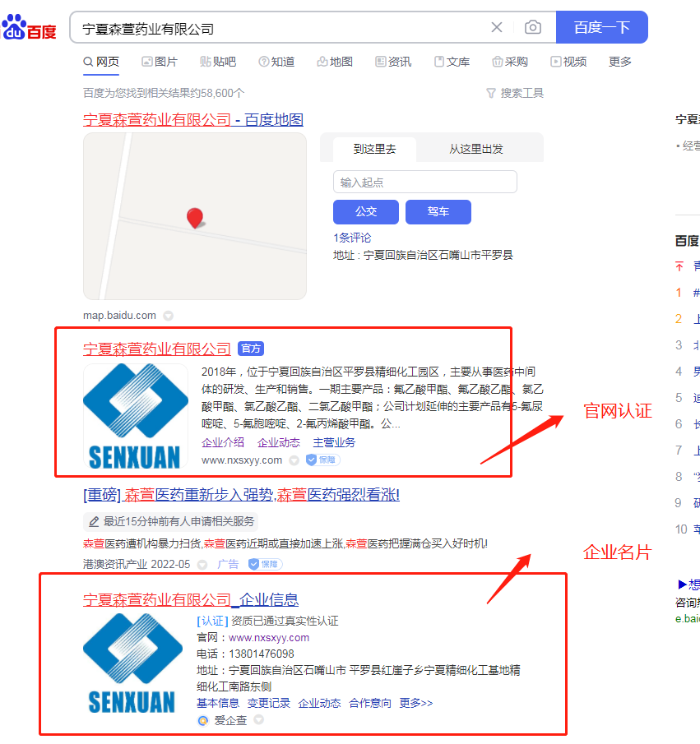Click the 保障 shield badge beside www.nxsxyy.com
The image size is (700, 744).
pyautogui.click(x=323, y=460)
